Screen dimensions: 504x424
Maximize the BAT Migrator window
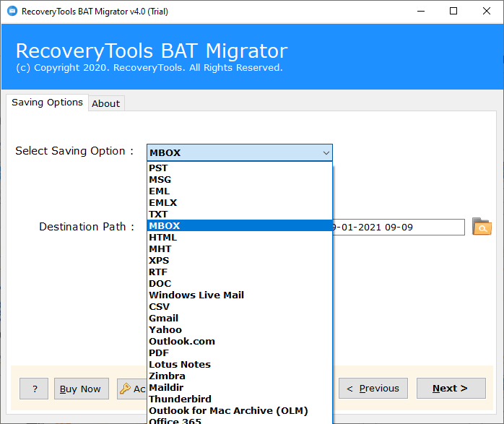point(453,12)
